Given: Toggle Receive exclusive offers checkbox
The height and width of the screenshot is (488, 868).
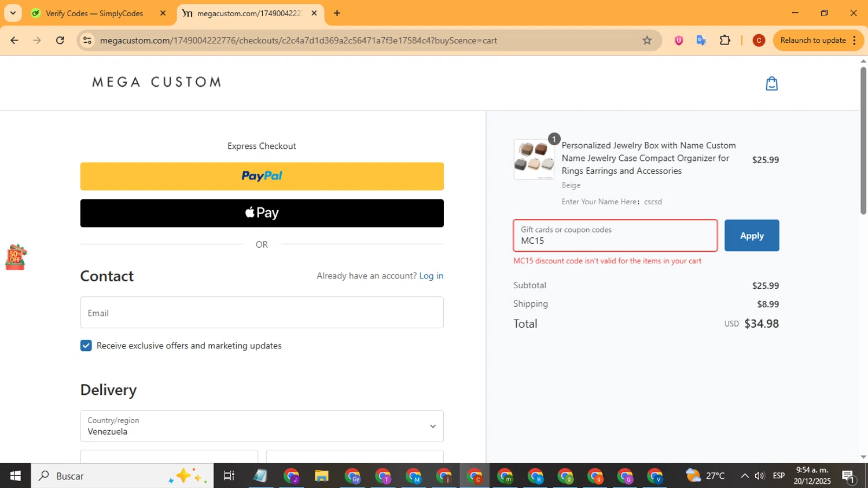Looking at the screenshot, I should click(86, 346).
